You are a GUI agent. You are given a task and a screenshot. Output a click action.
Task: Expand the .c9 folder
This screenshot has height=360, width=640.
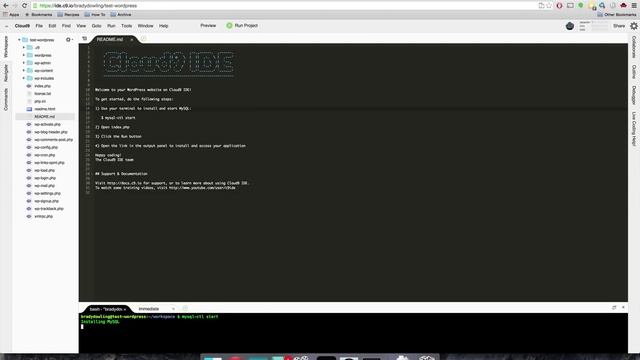click(24, 47)
